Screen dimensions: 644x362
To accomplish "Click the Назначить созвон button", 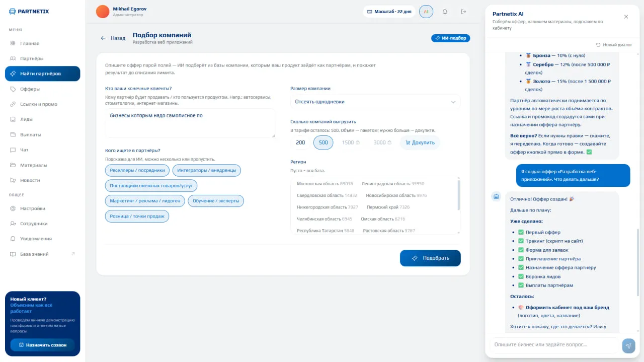I will [42, 345].
